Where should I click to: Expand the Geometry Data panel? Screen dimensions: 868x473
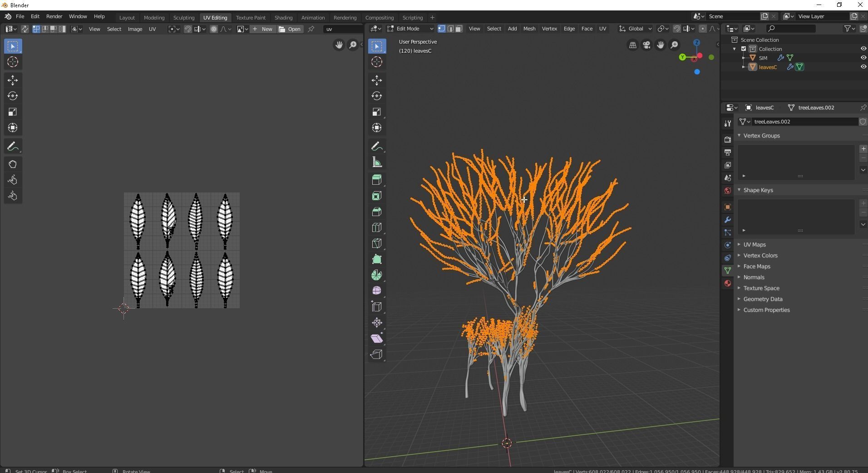pos(763,299)
